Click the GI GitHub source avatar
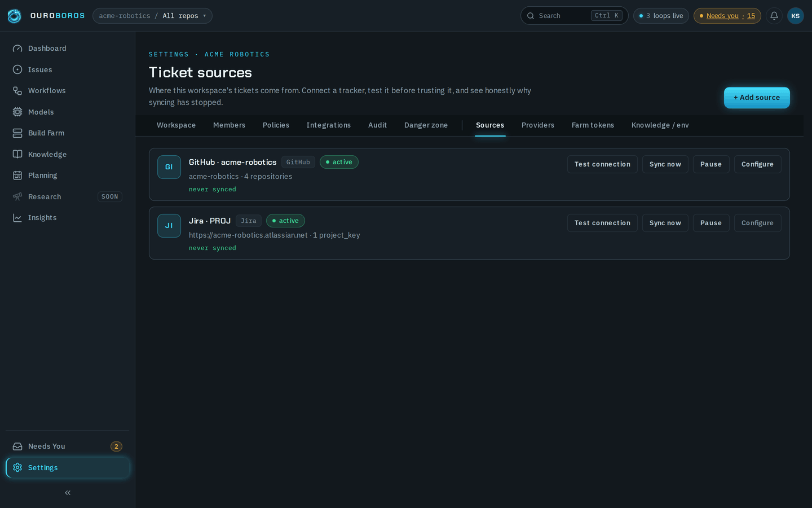This screenshot has height=508, width=812. tap(169, 167)
